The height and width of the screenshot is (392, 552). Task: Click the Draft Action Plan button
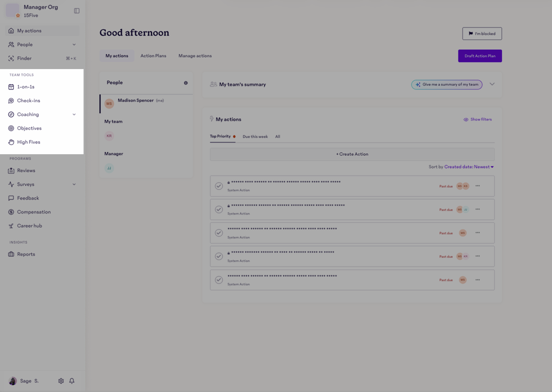[480, 56]
